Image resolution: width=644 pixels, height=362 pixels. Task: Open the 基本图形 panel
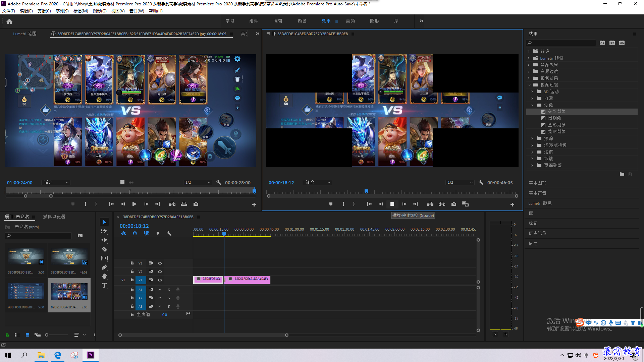click(537, 183)
